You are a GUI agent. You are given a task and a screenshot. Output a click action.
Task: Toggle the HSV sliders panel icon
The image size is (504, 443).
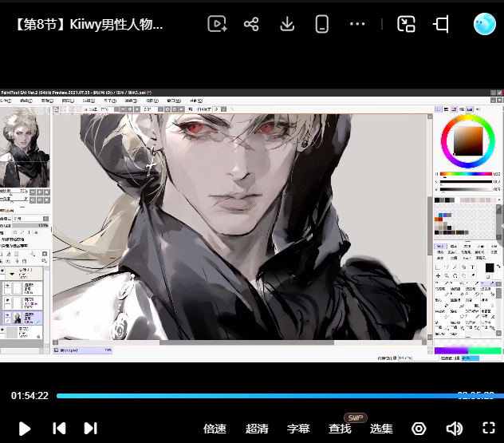click(454, 109)
